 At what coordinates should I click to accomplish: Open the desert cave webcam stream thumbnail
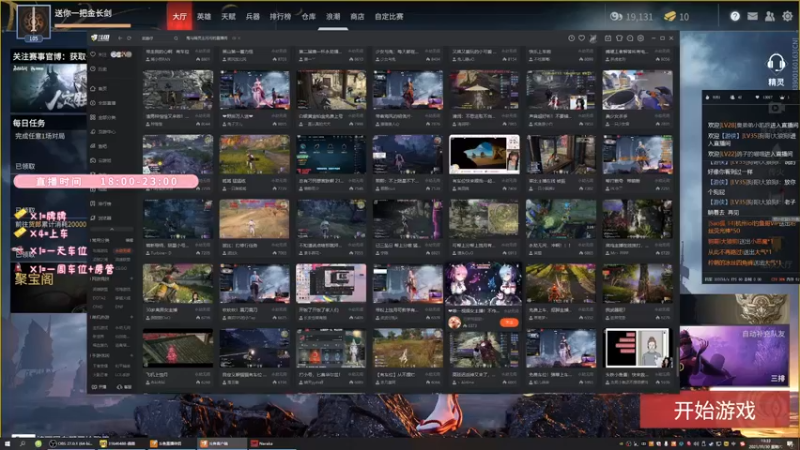coord(484,155)
